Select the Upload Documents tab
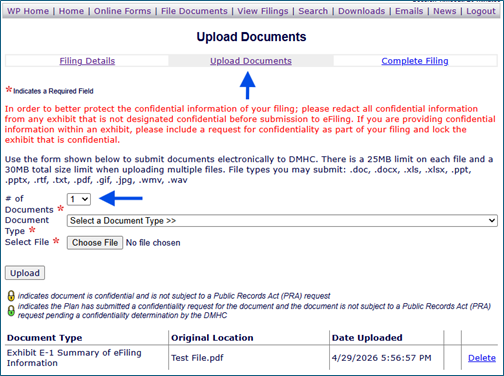This screenshot has width=504, height=376. [251, 61]
